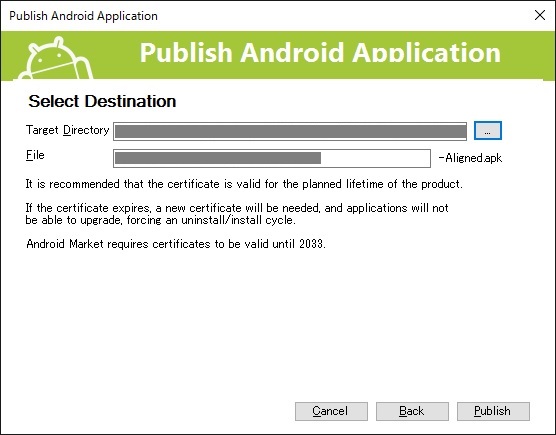Go back with the Back button
The height and width of the screenshot is (435, 556).
[412, 411]
